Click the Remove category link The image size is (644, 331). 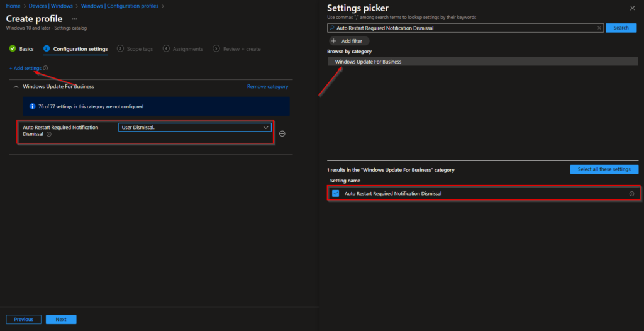coord(267,87)
